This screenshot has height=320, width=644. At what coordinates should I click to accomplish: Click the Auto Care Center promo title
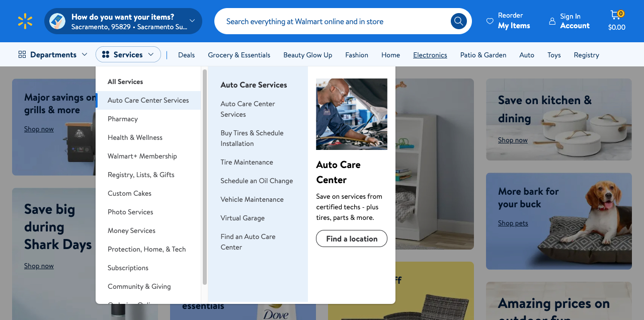pos(339,172)
